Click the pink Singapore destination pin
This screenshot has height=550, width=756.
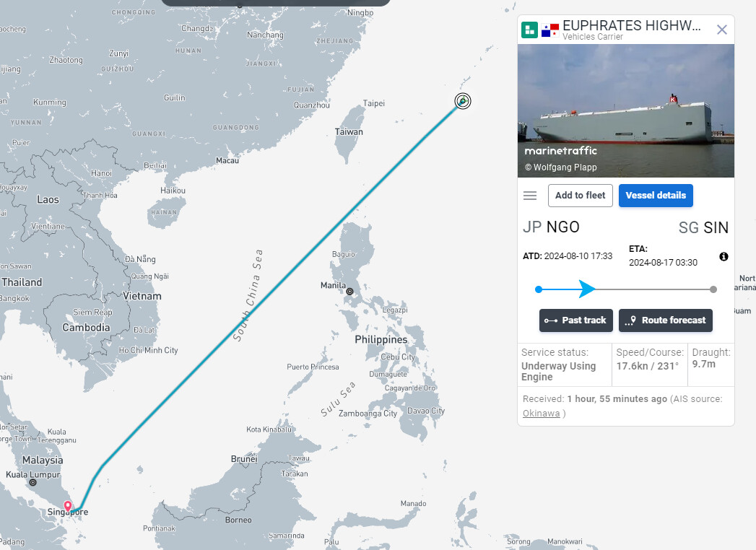pyautogui.click(x=68, y=506)
